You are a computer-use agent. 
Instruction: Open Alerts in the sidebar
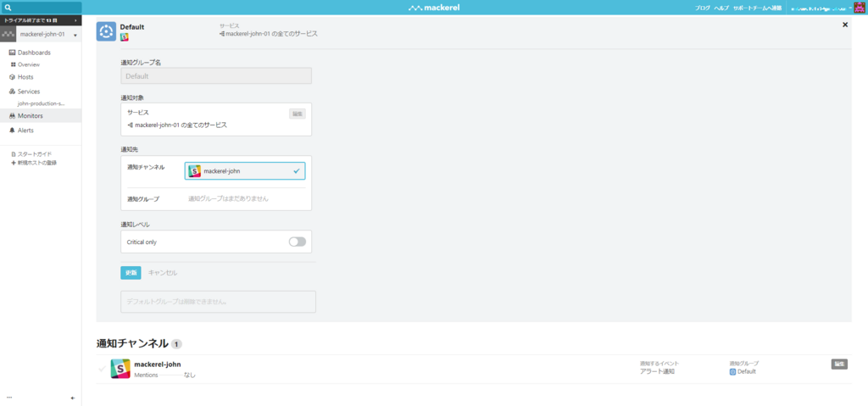point(25,131)
